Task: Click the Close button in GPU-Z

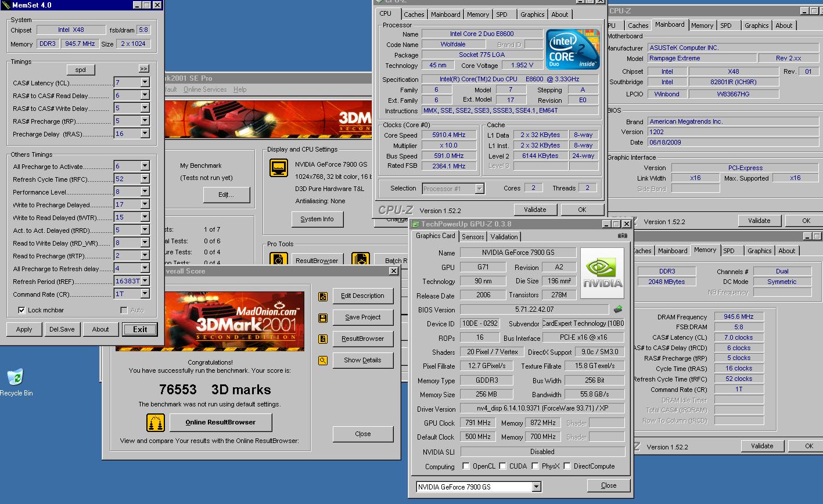Action: [x=609, y=485]
